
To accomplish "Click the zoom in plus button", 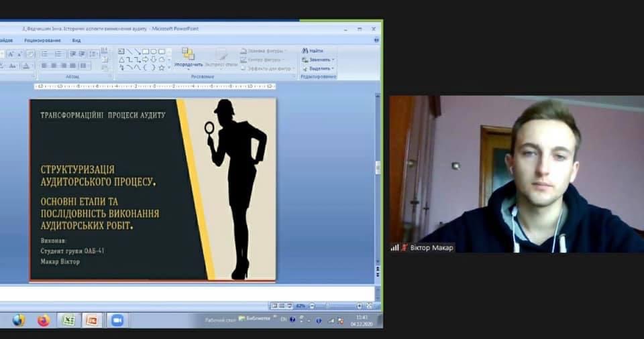I will click(360, 306).
